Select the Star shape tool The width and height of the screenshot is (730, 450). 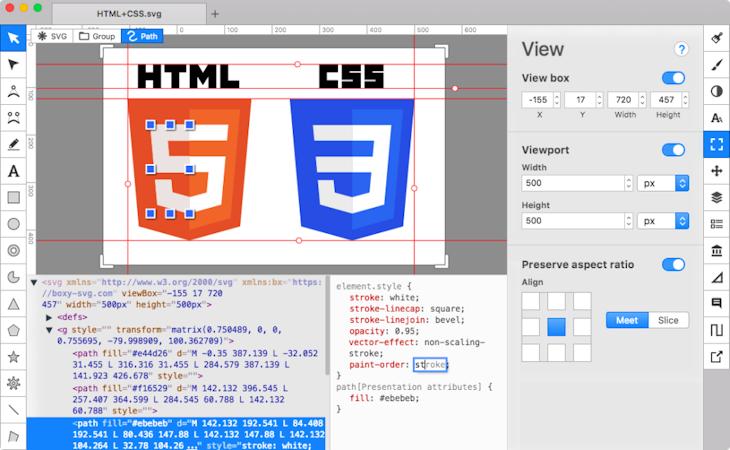pyautogui.click(x=13, y=357)
